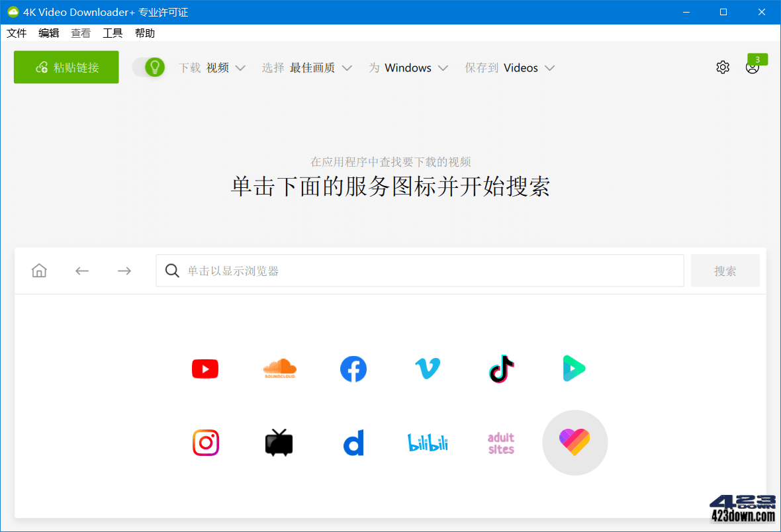
Task: Open YouTube service for searching videos
Action: (x=205, y=369)
